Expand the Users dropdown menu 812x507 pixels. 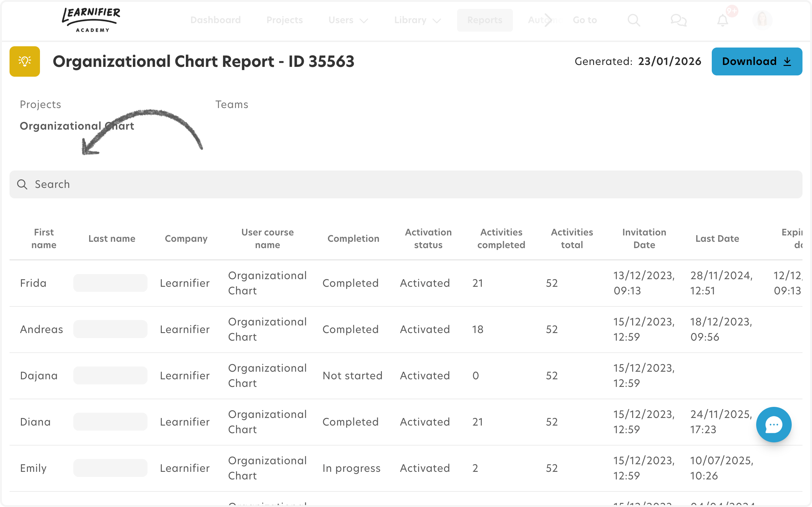click(348, 20)
